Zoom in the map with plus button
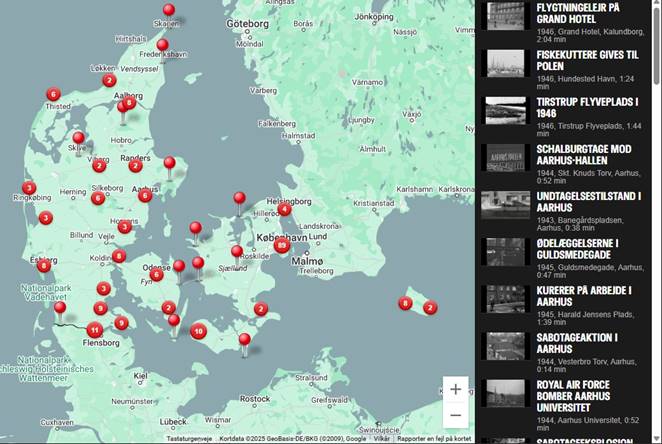 pos(456,389)
